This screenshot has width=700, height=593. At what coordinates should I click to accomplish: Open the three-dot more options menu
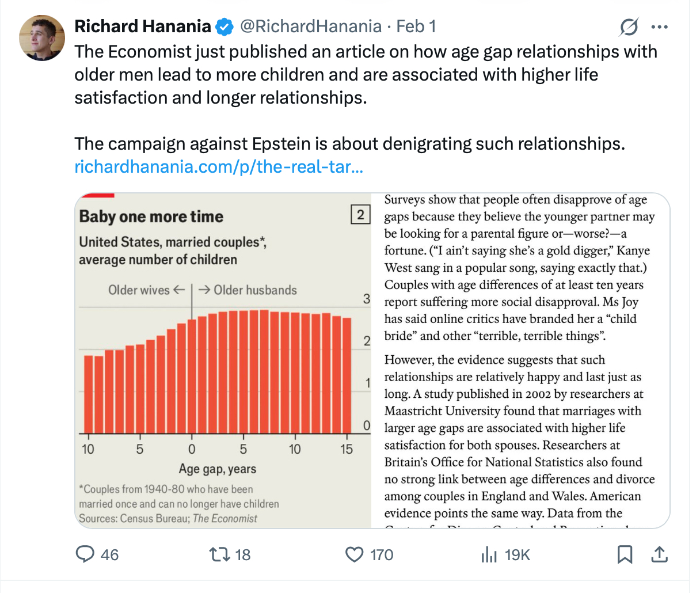(x=659, y=26)
